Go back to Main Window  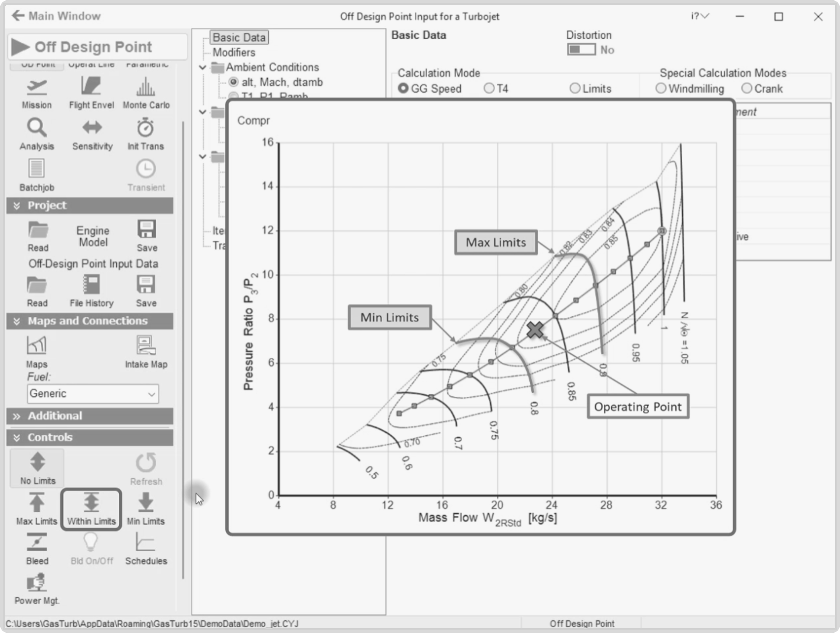click(x=56, y=16)
